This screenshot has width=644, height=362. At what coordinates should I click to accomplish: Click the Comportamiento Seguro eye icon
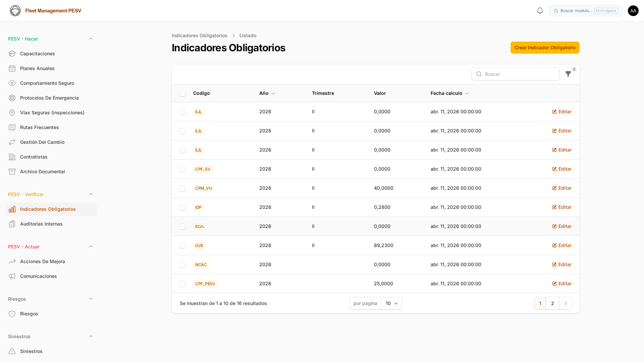[12, 83]
